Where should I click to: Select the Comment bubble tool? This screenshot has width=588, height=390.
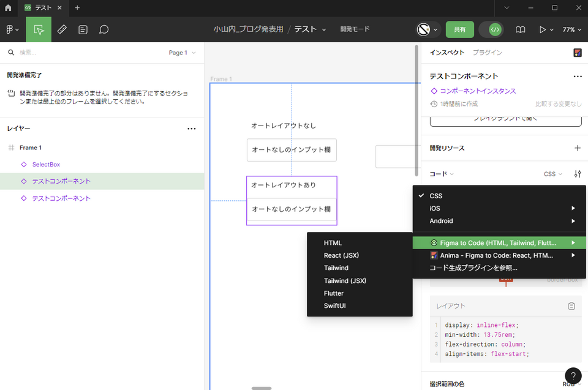(x=104, y=29)
